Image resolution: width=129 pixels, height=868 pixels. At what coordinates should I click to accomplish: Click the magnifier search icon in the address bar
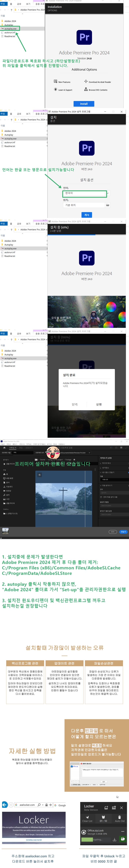click(x=39, y=805)
